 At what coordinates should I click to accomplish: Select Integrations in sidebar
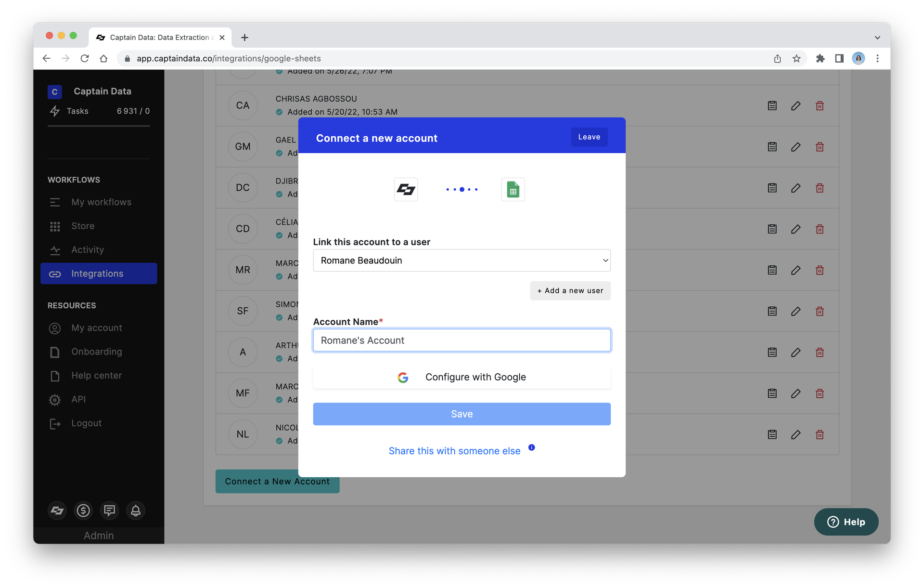(x=99, y=274)
